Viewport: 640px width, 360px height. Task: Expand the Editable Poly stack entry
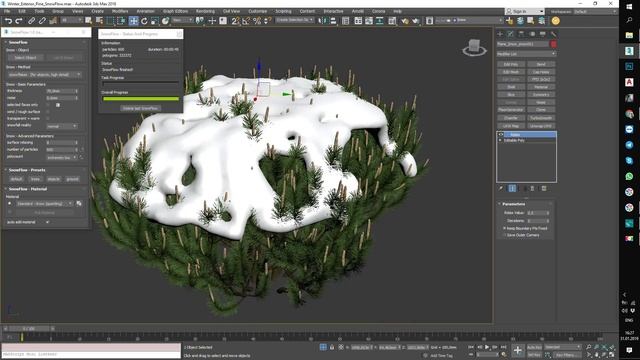[x=500, y=140]
